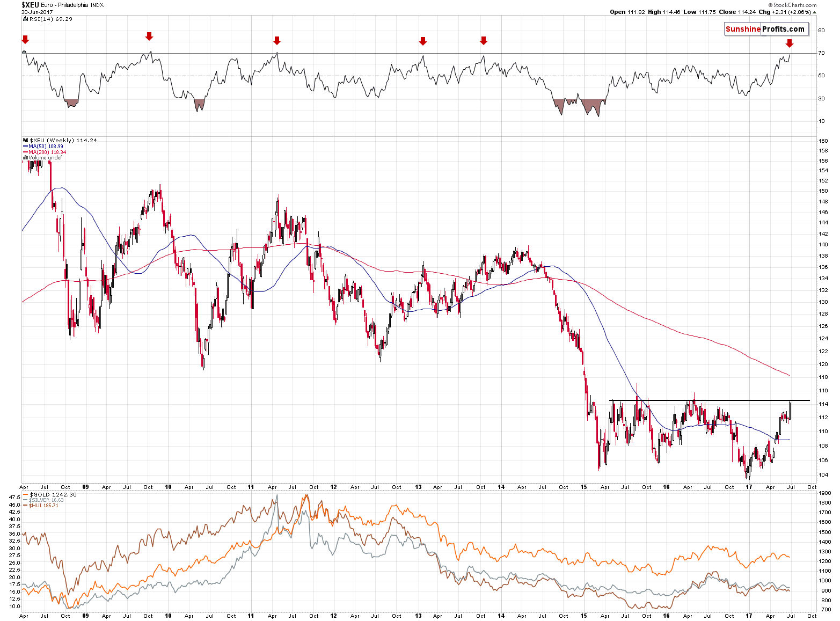840x621 pixels.
Task: Click the 160 label on the price axis
Action: [x=823, y=141]
